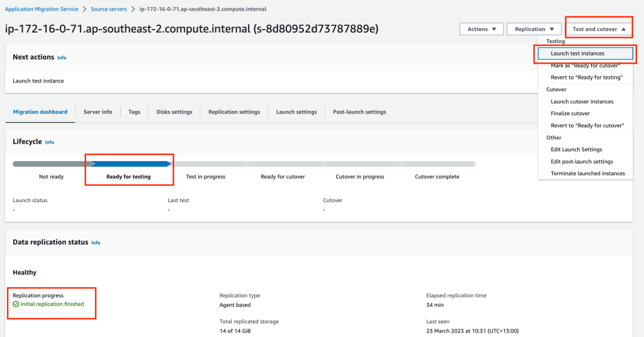Viewport: 644px width, 337px height.
Task: Navigate to Source servers breadcrumb link
Action: [x=109, y=9]
